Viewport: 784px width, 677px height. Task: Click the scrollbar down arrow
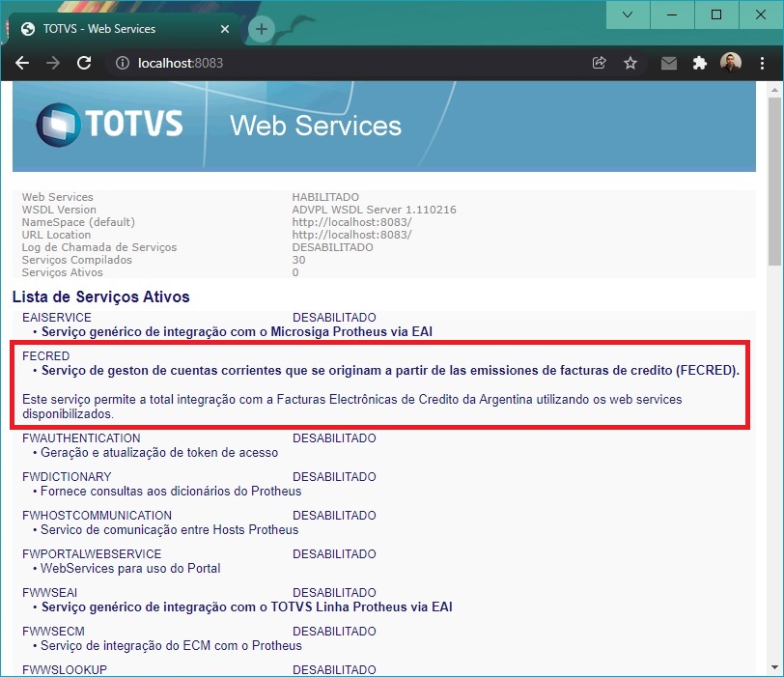774,667
